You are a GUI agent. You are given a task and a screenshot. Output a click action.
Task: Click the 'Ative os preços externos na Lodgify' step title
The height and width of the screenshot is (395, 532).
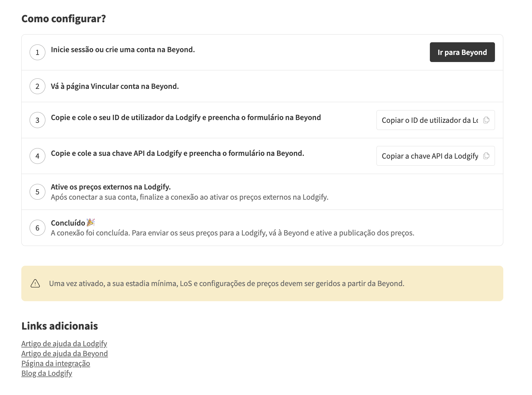[110, 187]
